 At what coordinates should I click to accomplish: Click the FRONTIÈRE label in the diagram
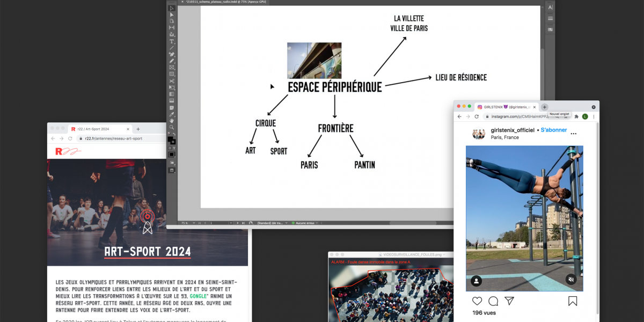tap(335, 129)
